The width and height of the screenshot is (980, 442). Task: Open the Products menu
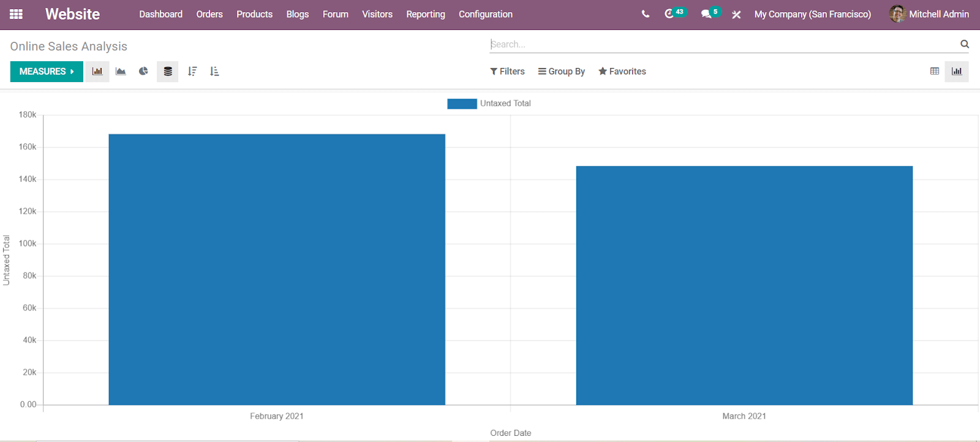tap(254, 14)
